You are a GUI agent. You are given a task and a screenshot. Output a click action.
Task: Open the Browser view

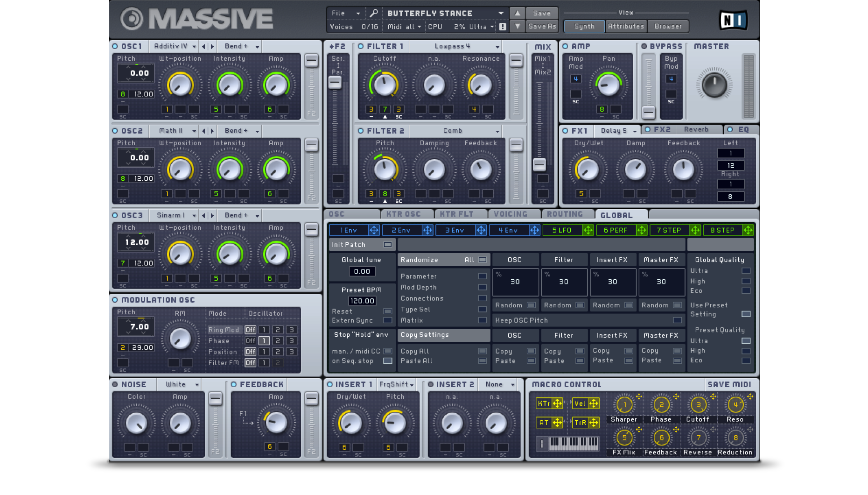coord(668,27)
